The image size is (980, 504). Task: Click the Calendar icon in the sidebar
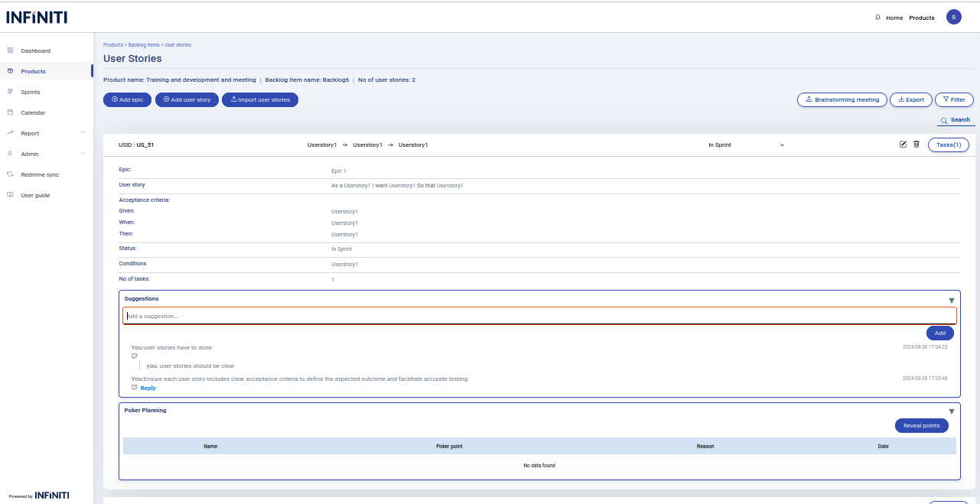10,112
